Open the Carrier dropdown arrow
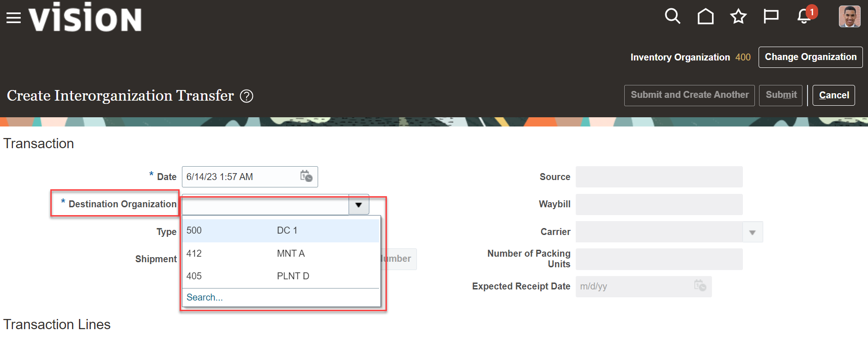 753,232
